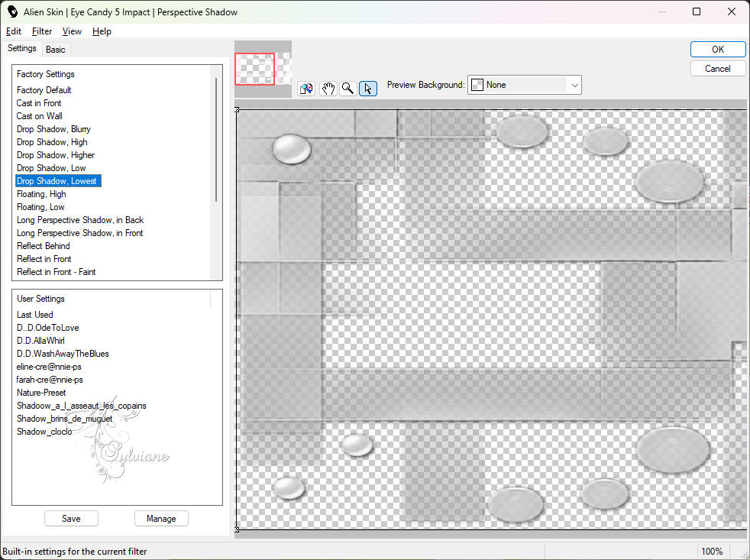This screenshot has height=560, width=750.
Task: Select Floating, High preset
Action: point(41,194)
